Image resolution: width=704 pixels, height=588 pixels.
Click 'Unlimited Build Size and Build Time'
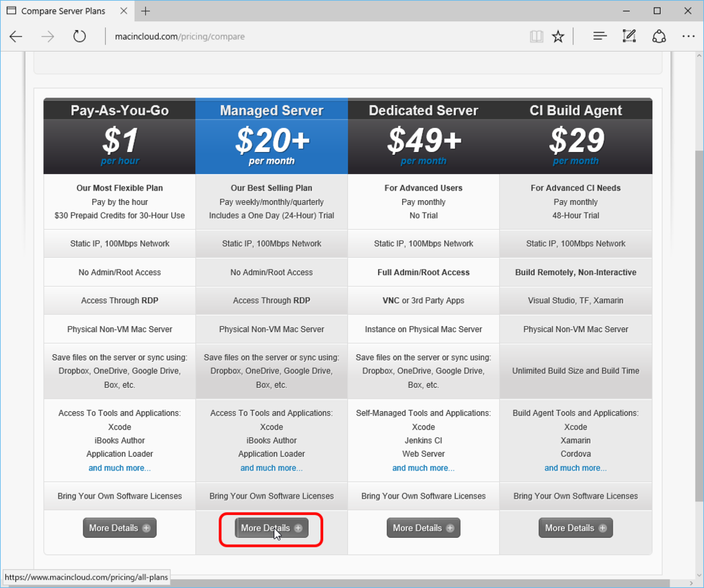click(575, 371)
